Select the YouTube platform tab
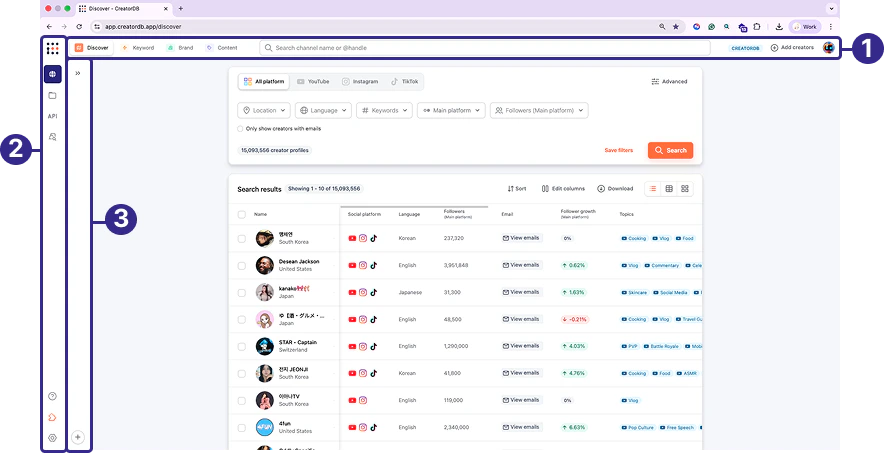Screen dimensions: 884x453 point(313,81)
